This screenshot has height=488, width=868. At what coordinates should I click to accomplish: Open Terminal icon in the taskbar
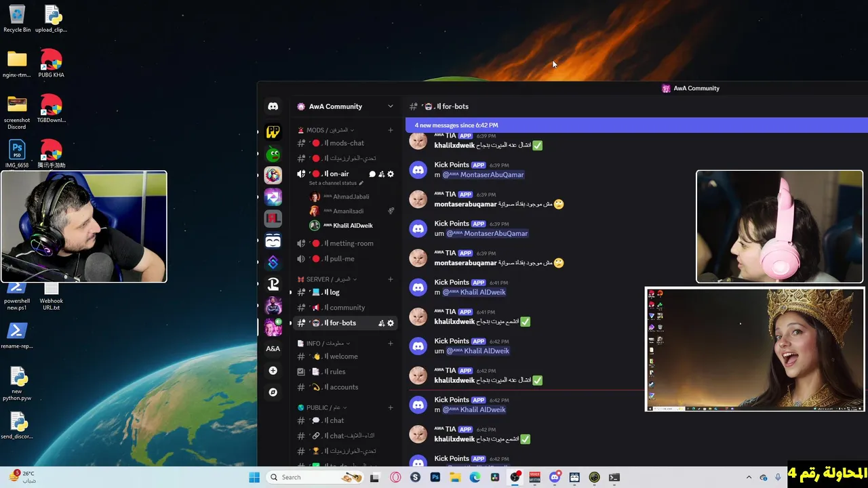point(614,477)
